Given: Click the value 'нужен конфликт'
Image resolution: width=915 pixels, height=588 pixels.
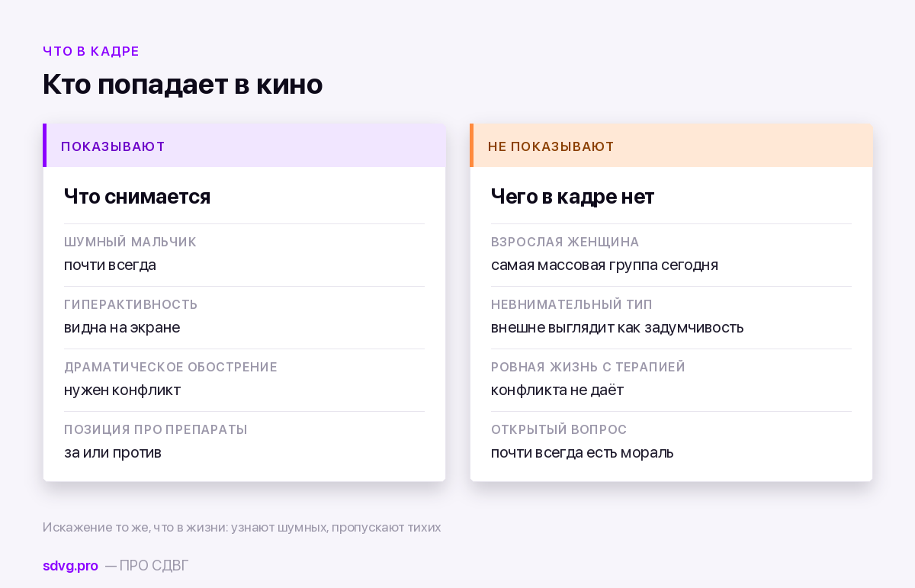Looking at the screenshot, I should coord(123,390).
